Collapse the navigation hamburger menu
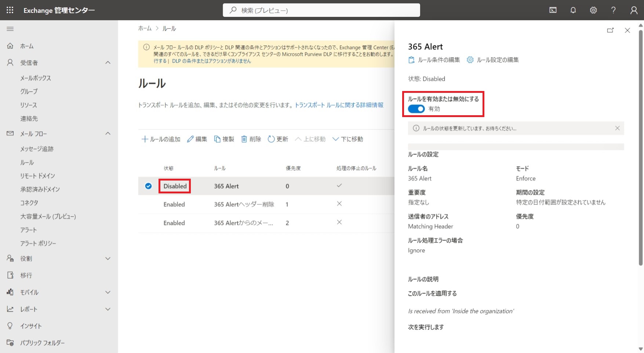Image resolution: width=644 pixels, height=353 pixels. click(10, 29)
